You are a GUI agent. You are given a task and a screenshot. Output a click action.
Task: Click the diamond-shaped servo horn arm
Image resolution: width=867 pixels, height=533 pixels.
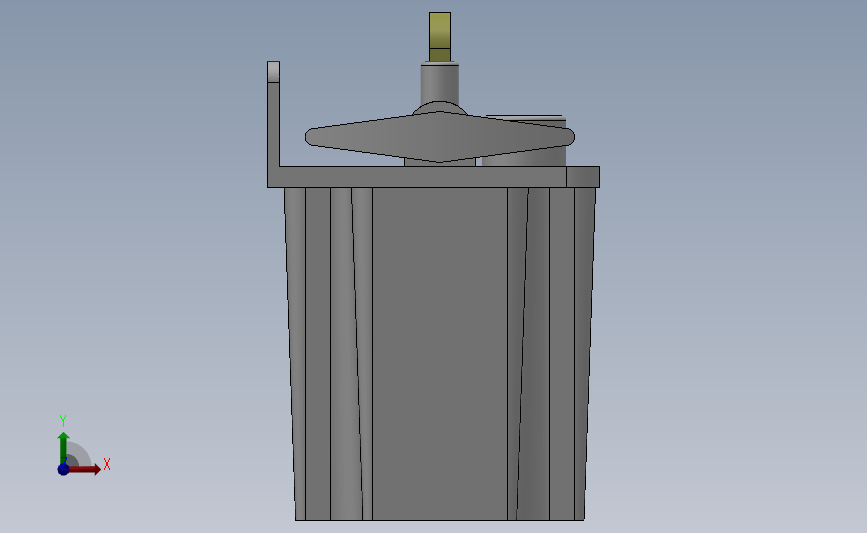pos(440,137)
